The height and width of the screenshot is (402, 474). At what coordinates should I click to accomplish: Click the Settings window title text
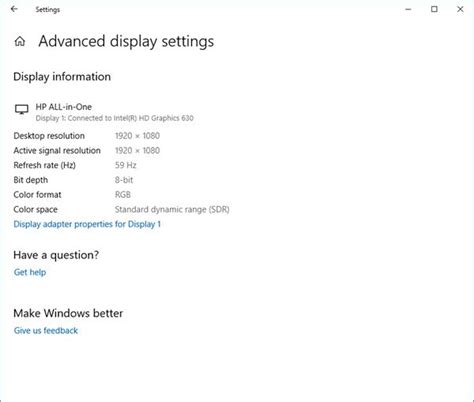[48, 10]
